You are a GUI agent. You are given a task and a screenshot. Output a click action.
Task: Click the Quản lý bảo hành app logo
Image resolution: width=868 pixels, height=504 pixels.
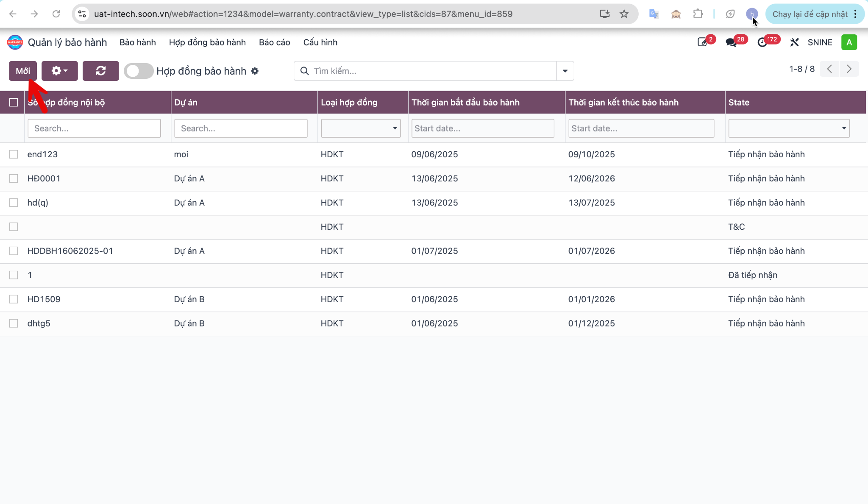click(x=15, y=42)
